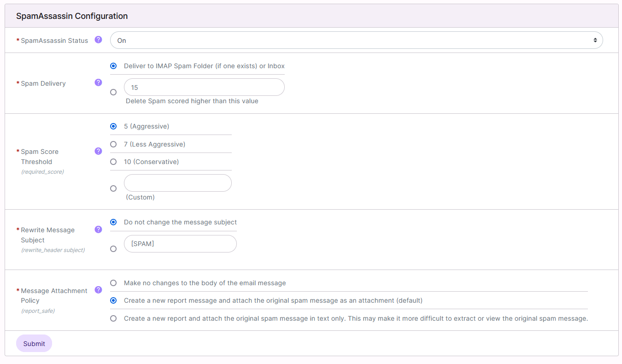Click the SpamAssassin Status label
The width and height of the screenshot is (622, 364).
(x=54, y=41)
